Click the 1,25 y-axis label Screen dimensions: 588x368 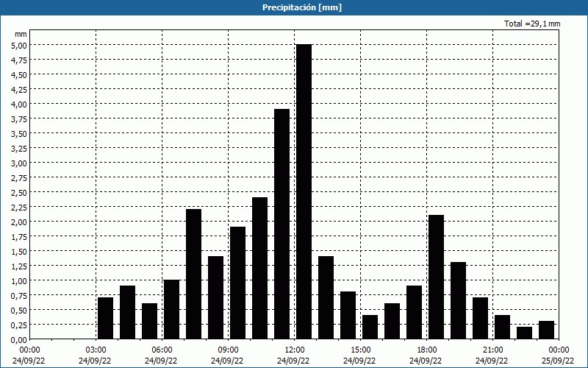pyautogui.click(x=19, y=266)
